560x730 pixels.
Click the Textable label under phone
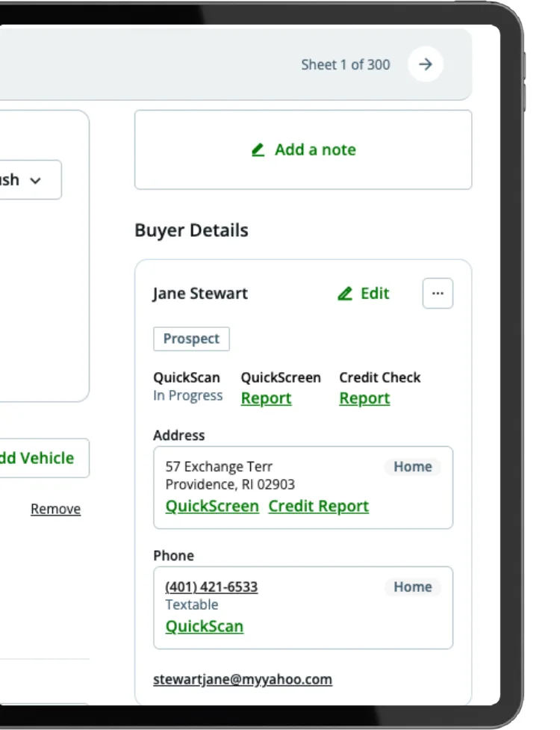[x=192, y=604]
